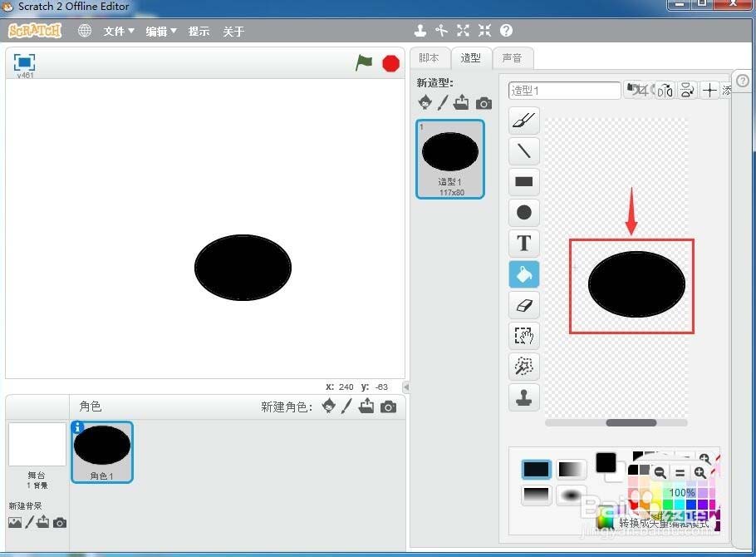Choose radial gradient fill style
The height and width of the screenshot is (557, 756).
571,495
